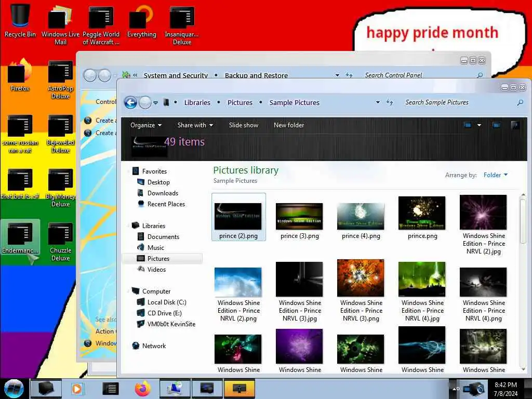Screen dimensions: 532x399
Task: Select Videos library in navigation pane
Action: pos(156,270)
